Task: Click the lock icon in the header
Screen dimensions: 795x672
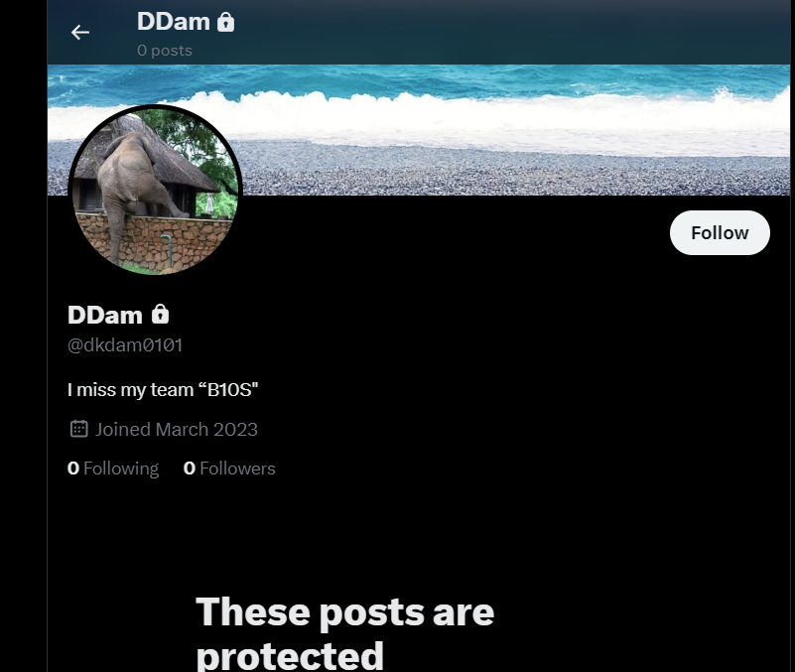Action: tap(225, 22)
